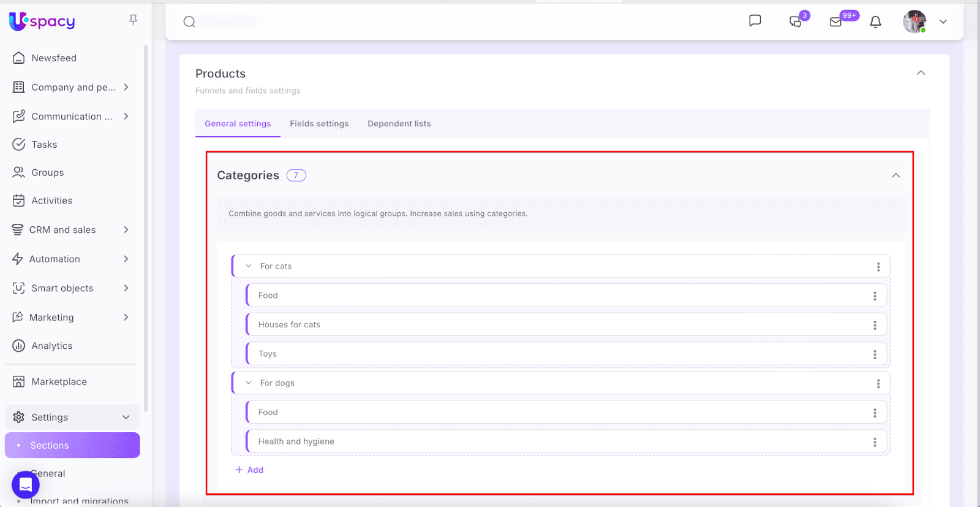The image size is (980, 507).
Task: Click the Uspacy logo
Action: click(42, 21)
